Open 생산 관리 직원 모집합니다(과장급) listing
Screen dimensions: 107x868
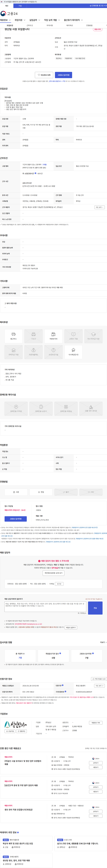(x=19, y=810)
